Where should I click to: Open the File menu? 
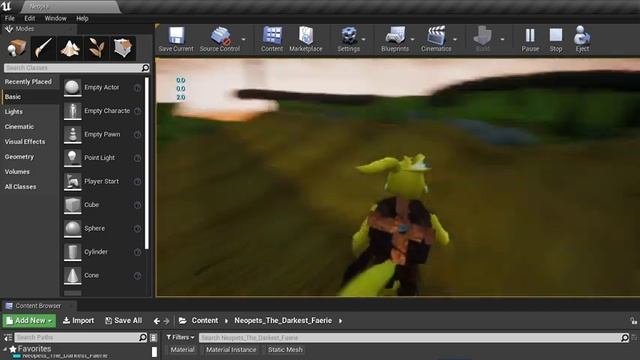pyautogui.click(x=10, y=18)
